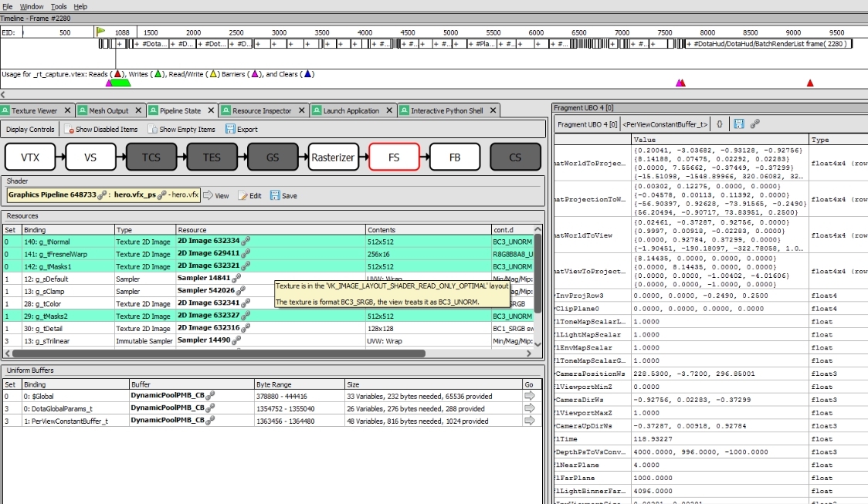Click the Byte Range column header

pos(300,384)
